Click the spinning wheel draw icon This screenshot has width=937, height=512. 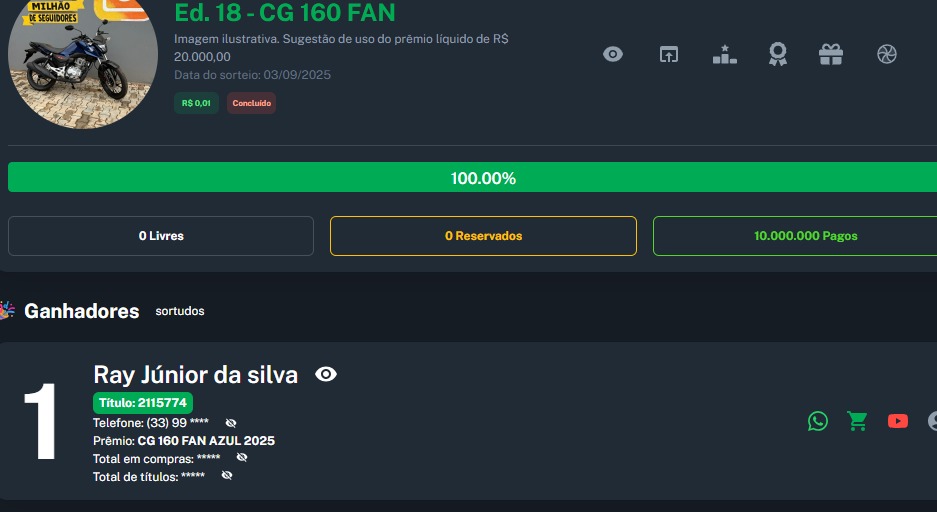pos(886,54)
